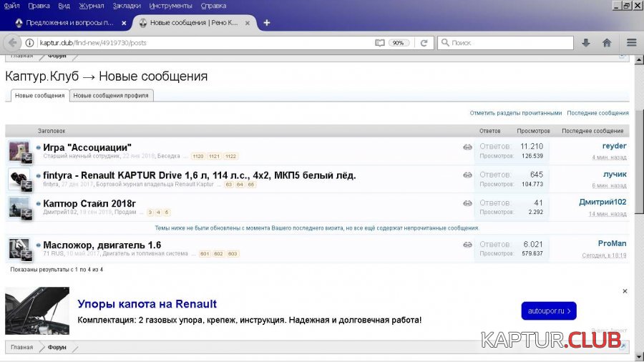The height and width of the screenshot is (362, 644).
Task: Sort by 'Заголовок' column header
Action: [x=52, y=131]
